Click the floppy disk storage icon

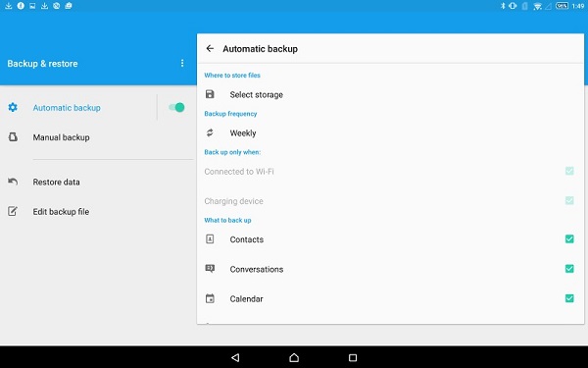pos(210,94)
